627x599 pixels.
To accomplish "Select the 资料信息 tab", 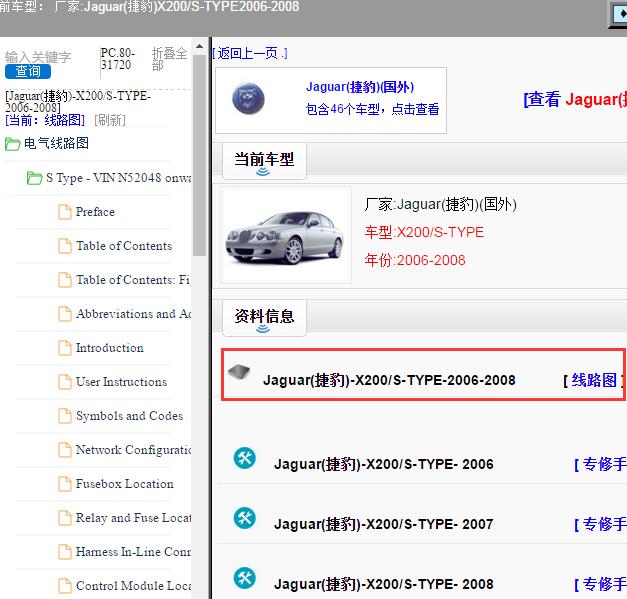I will 264,317.
